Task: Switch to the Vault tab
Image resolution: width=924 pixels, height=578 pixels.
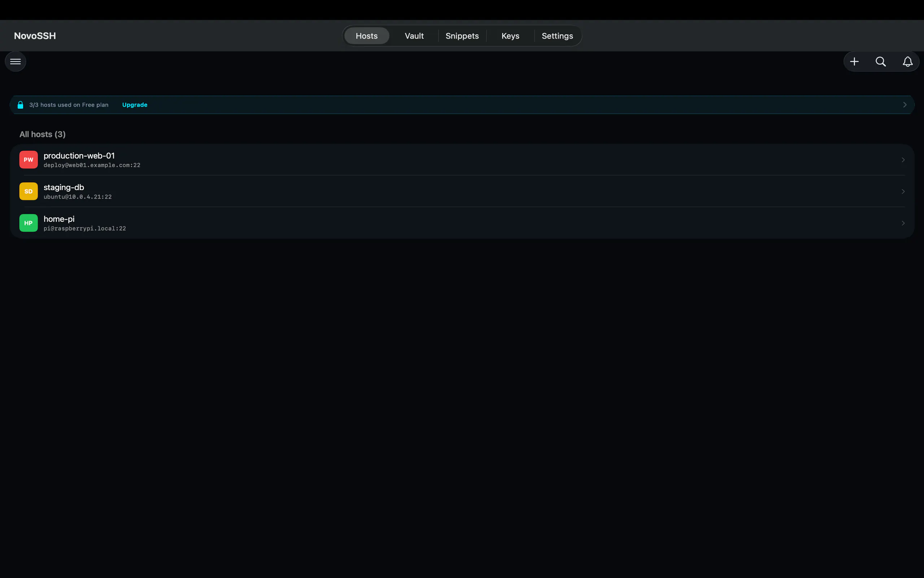Action: (414, 36)
